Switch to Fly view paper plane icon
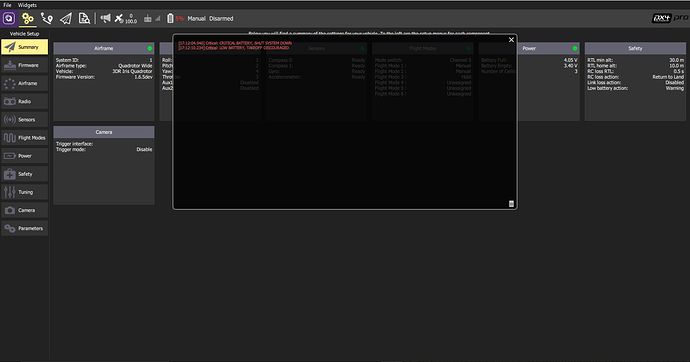Image resolution: width=690 pixels, height=362 pixels. [66, 18]
